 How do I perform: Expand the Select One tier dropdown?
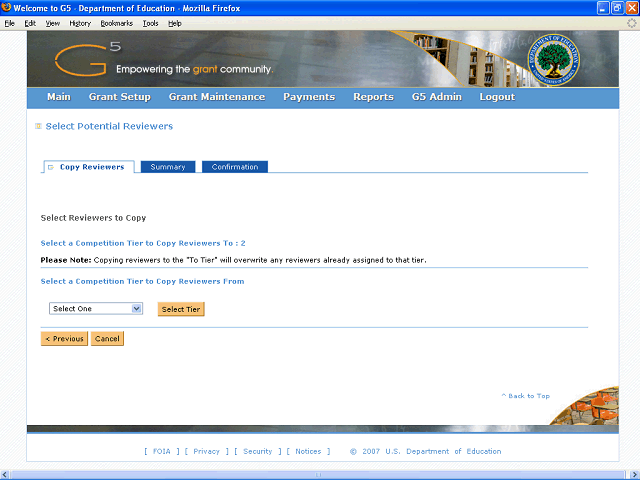(x=96, y=309)
